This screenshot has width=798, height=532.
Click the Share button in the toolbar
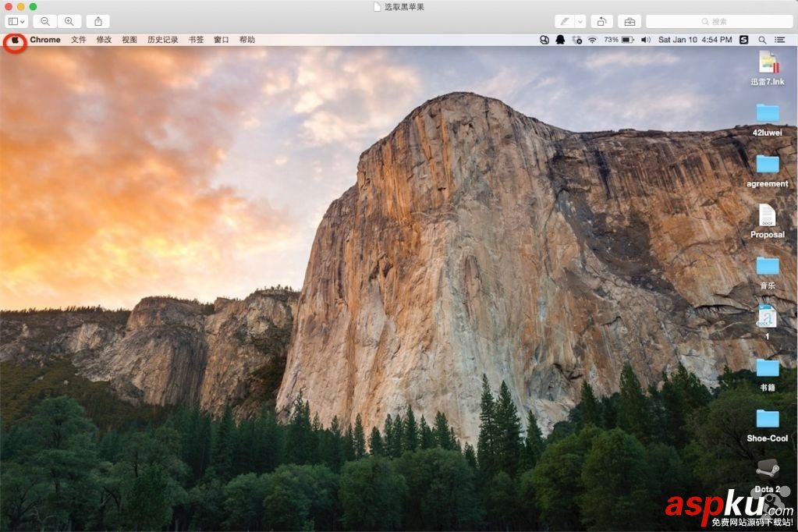[98, 21]
